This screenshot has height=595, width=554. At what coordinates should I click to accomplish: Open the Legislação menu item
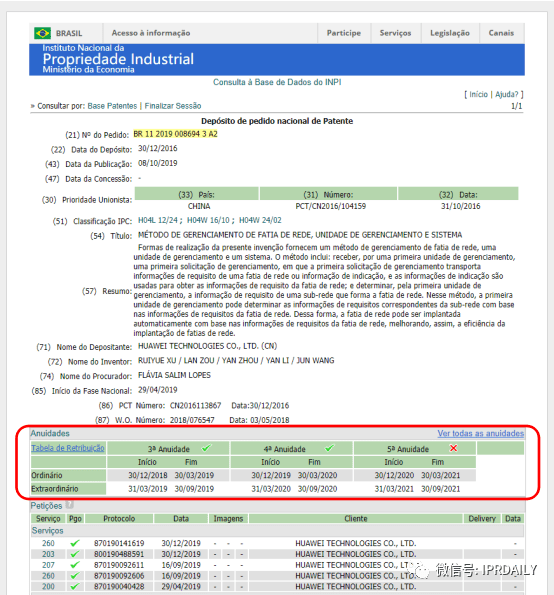(x=450, y=33)
